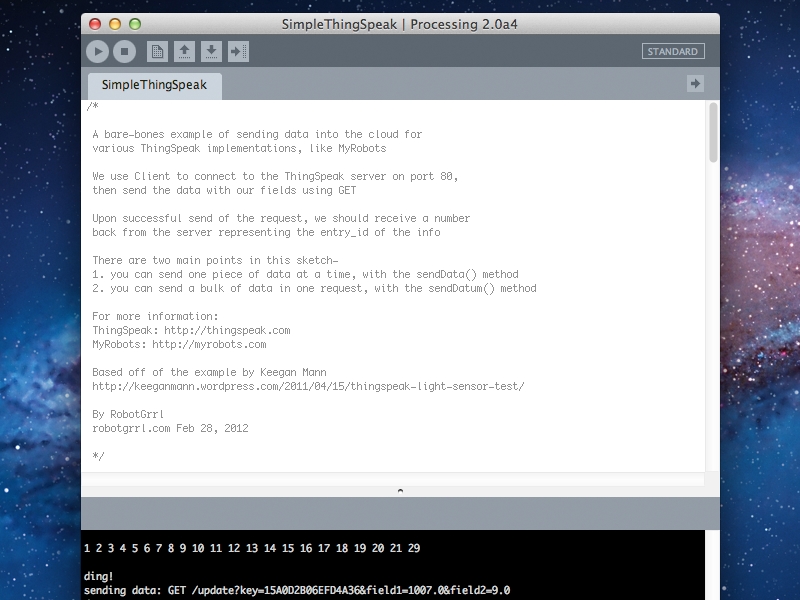Open a sketch using the up-arrow icon
The image size is (800, 600).
(184, 52)
